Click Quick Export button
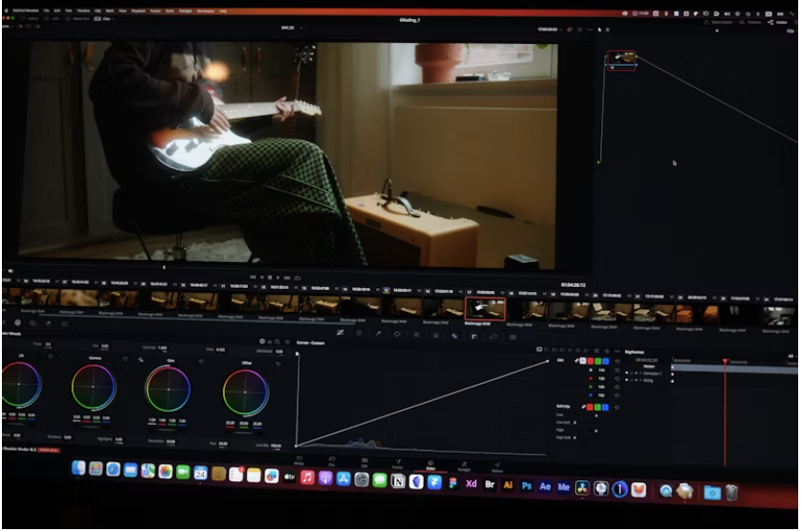This screenshot has width=802, height=532. pyautogui.click(x=719, y=22)
